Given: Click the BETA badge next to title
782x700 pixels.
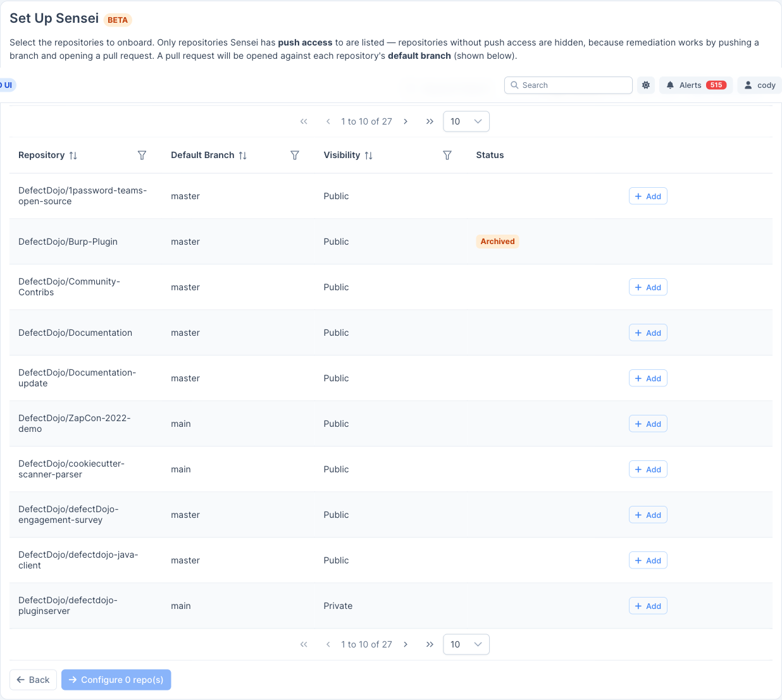Looking at the screenshot, I should 118,20.
